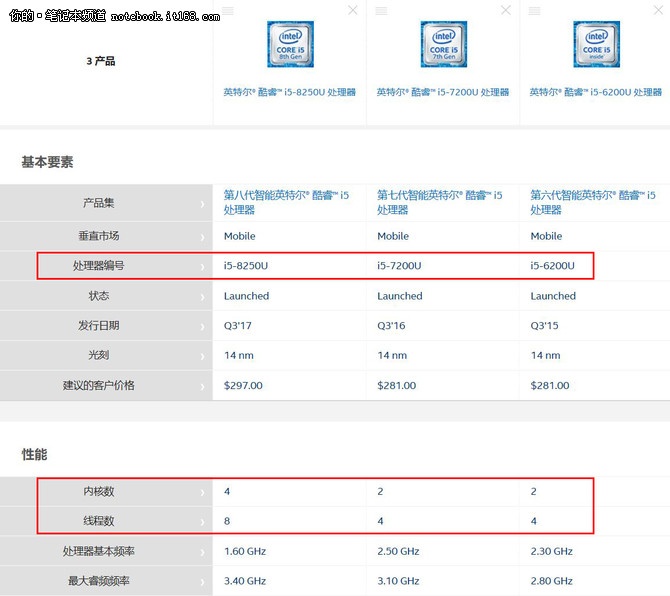Remove the i5-8250U from comparison
This screenshot has height=596, width=670.
pyautogui.click(x=353, y=10)
